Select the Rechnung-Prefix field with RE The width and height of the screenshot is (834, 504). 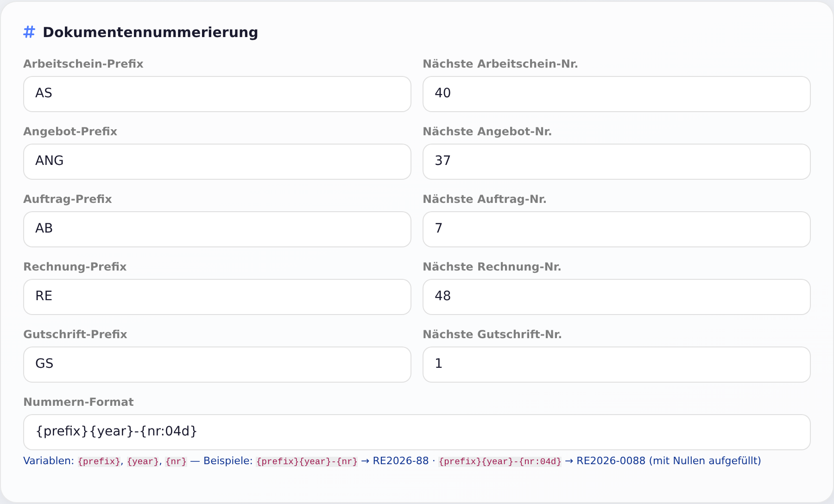217,297
